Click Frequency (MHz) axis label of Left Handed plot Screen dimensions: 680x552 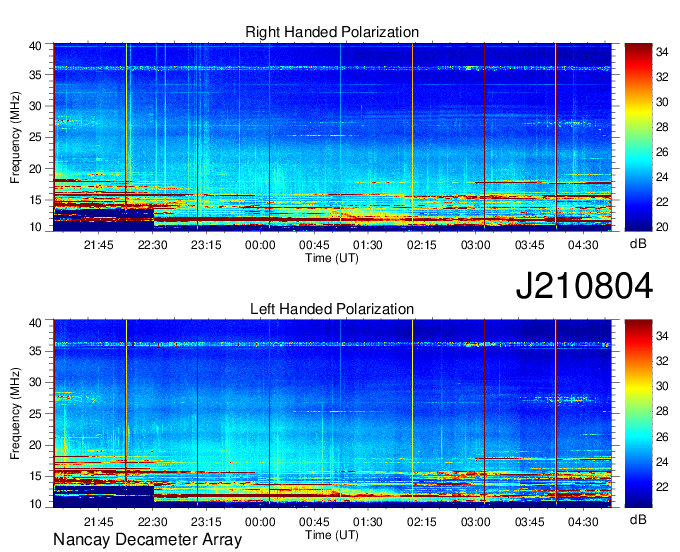pos(15,414)
